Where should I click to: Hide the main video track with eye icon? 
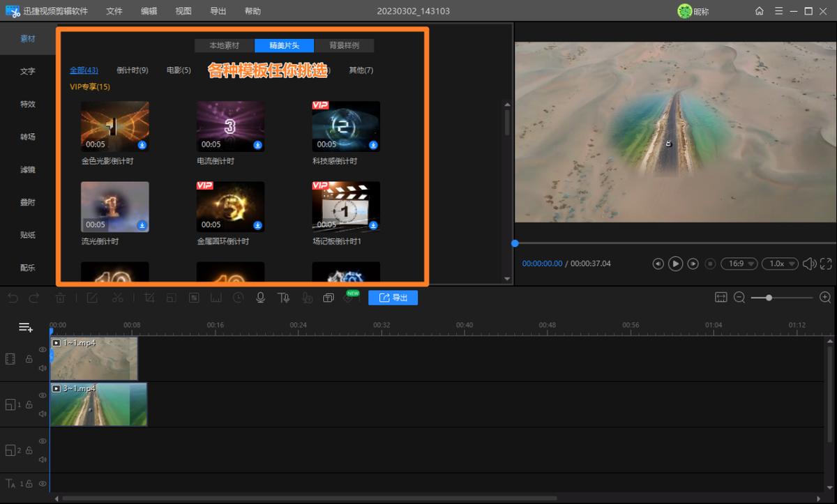(x=43, y=350)
